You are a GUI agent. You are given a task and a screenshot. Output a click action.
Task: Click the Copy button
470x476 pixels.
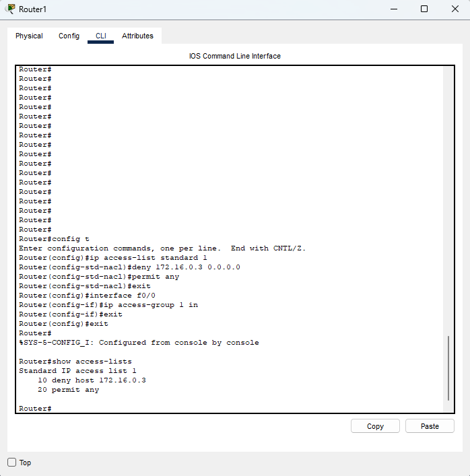click(375, 426)
